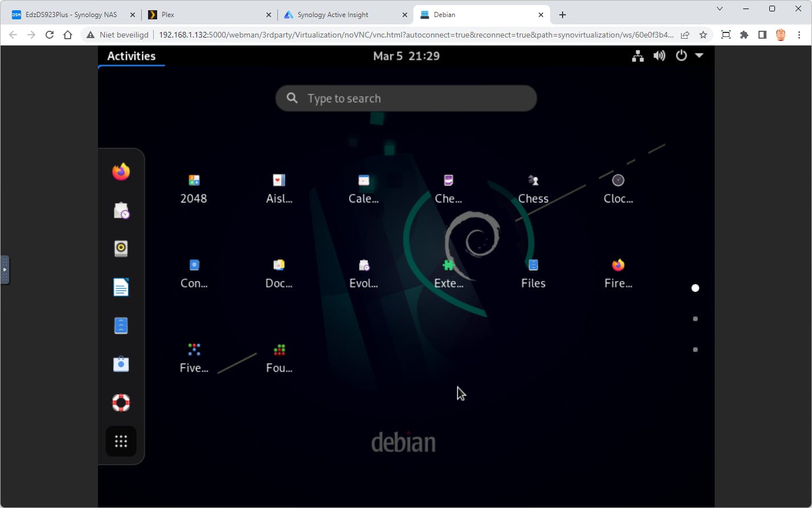Launch the Aisl... solitaire app

pyautogui.click(x=279, y=189)
